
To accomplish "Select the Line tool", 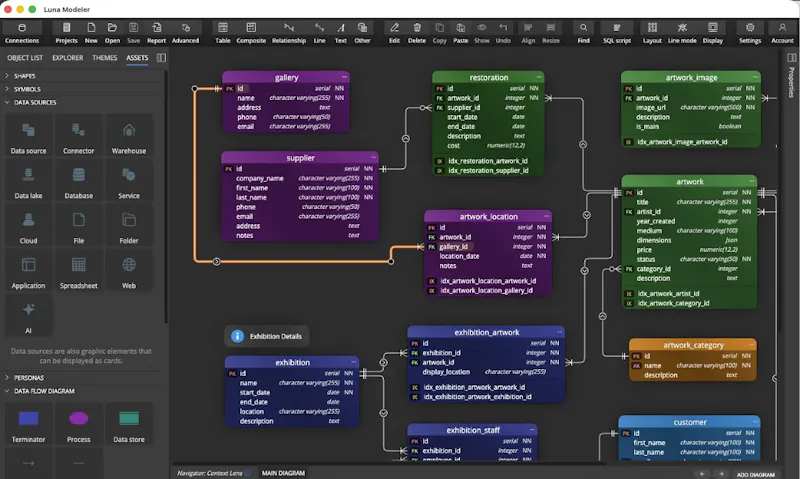I will click(319, 33).
